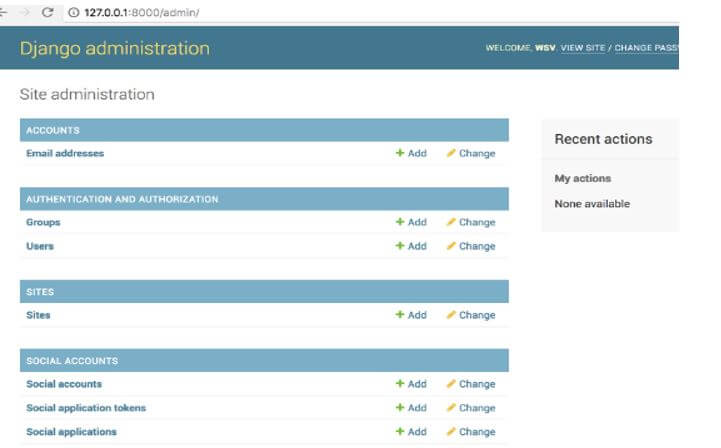Viewport: 721px width, 448px height.
Task: Click the site info icon in the address bar
Action: (x=74, y=12)
